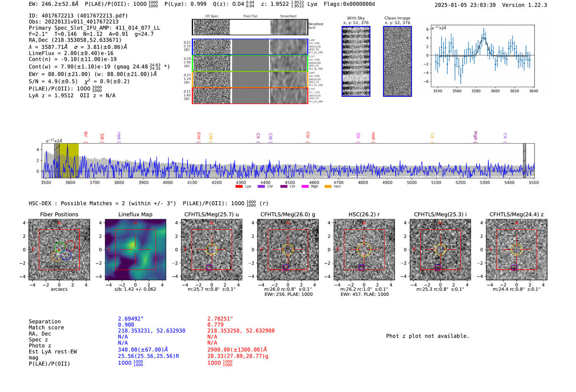
Task: Click the red-bordered fiber spectrum row
Action: coord(250,95)
